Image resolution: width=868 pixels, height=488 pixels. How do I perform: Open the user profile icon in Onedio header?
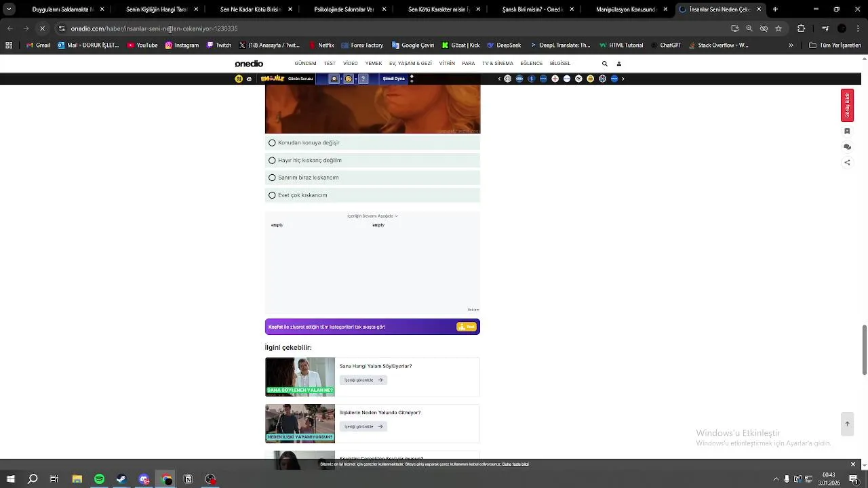click(x=618, y=64)
